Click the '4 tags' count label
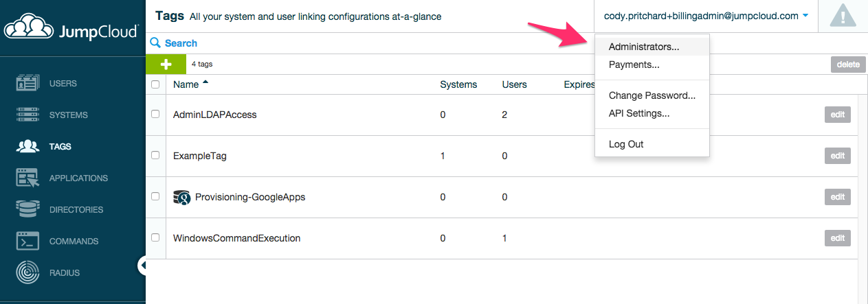The image size is (868, 304). pyautogui.click(x=202, y=65)
